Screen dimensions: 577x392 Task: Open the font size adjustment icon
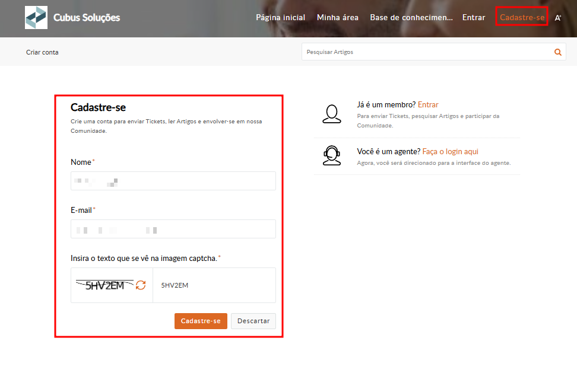click(558, 18)
